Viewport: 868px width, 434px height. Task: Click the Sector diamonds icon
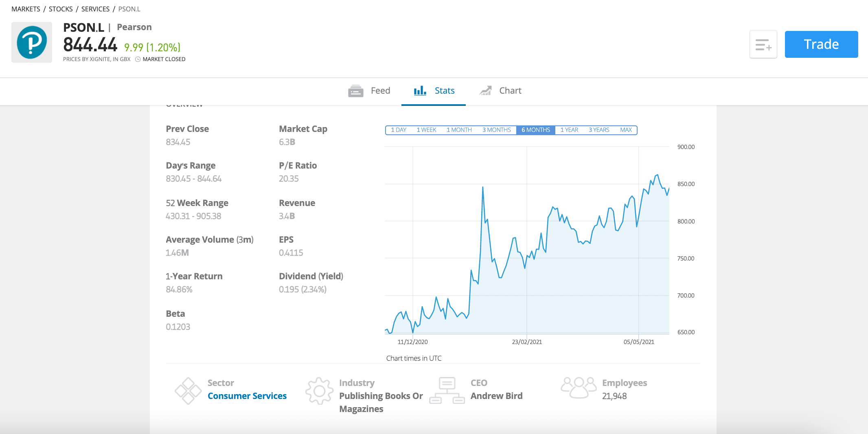point(188,391)
